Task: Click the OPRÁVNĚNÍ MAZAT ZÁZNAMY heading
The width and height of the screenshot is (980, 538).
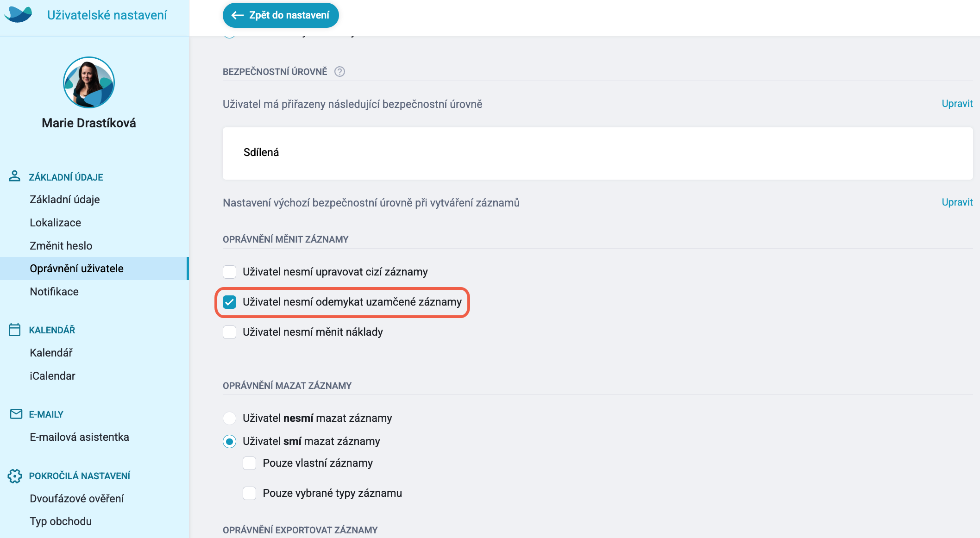Action: point(287,386)
